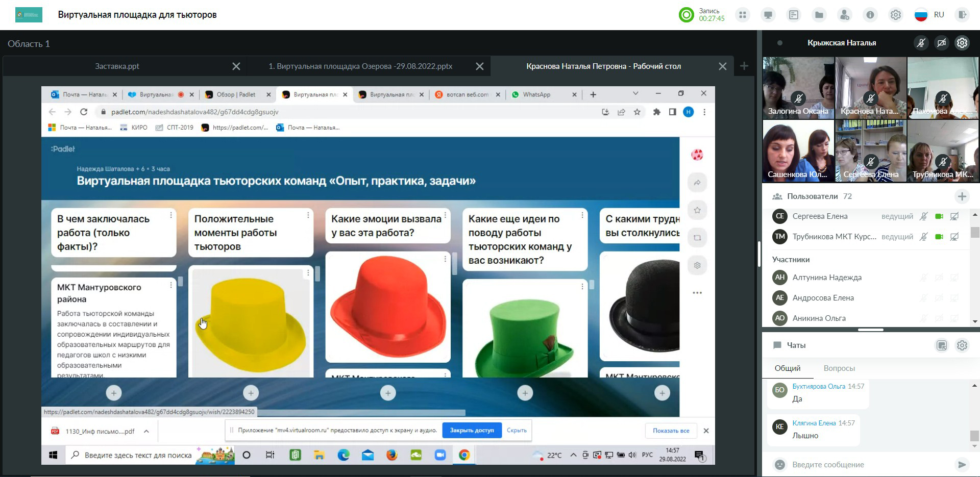Open chat settings gear icon
Image resolution: width=980 pixels, height=477 pixels.
962,345
